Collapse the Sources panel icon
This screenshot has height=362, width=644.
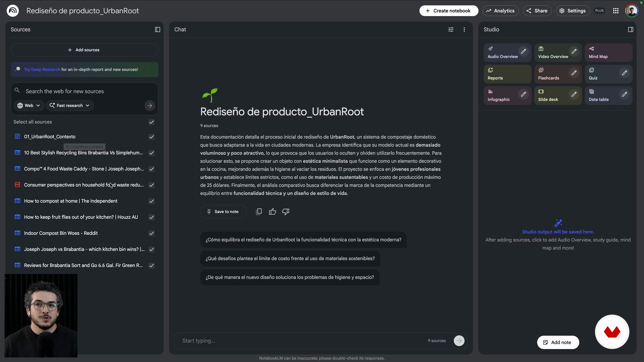(x=157, y=29)
